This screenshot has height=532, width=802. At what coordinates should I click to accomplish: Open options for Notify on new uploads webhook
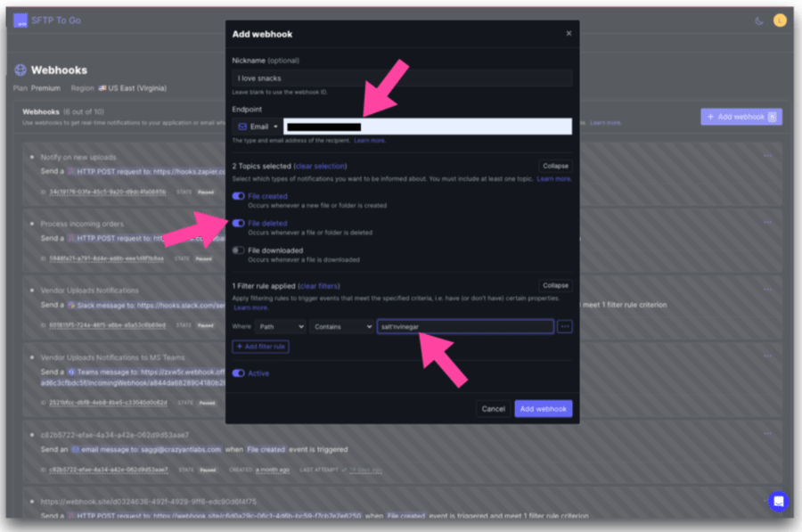[x=767, y=156]
